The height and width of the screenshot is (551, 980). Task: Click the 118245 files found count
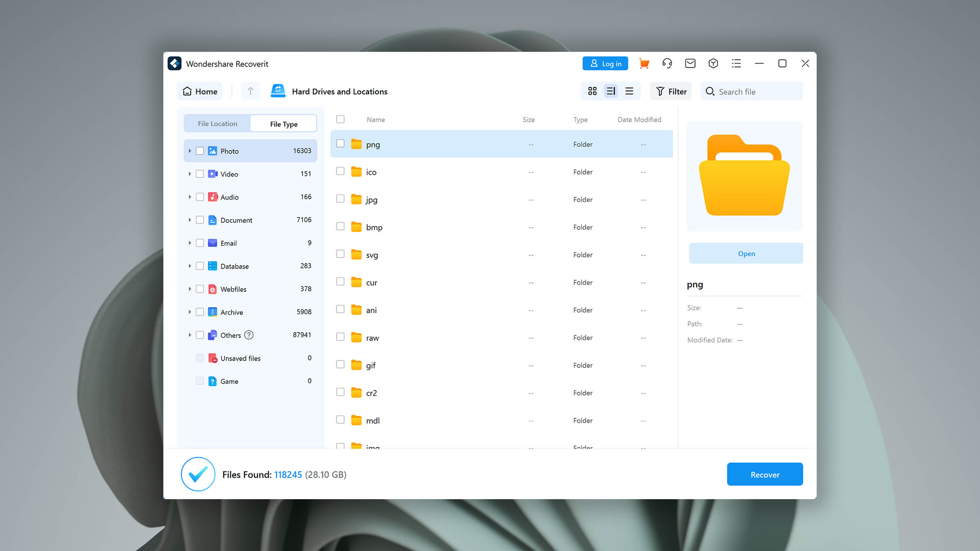pyautogui.click(x=288, y=475)
